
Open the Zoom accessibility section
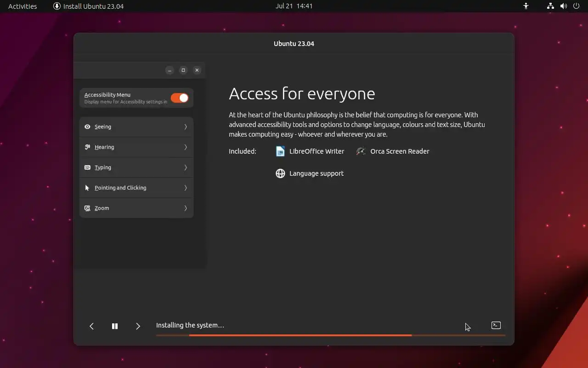136,208
